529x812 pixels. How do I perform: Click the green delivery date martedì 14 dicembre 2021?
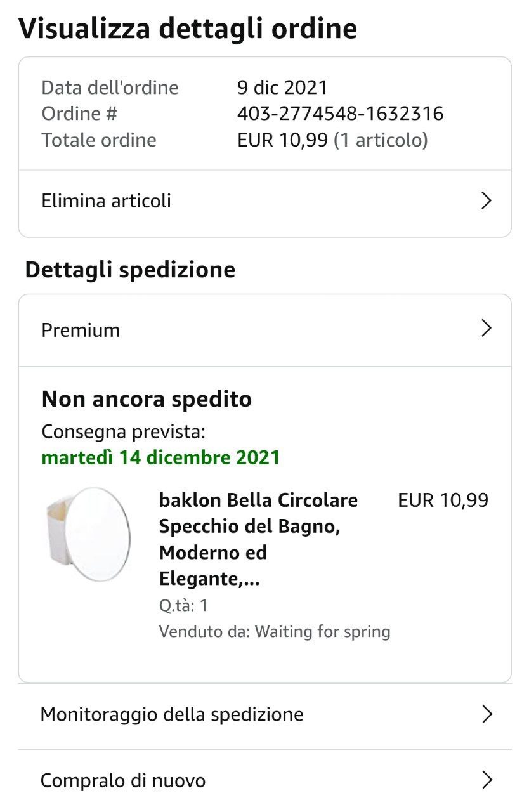[x=160, y=457]
